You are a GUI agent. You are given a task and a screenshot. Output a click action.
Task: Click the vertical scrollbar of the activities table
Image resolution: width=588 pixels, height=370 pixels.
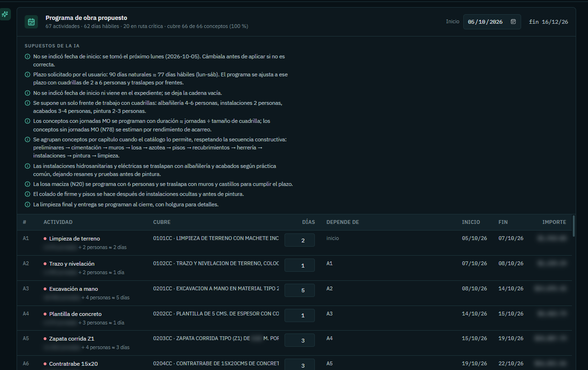(x=574, y=226)
